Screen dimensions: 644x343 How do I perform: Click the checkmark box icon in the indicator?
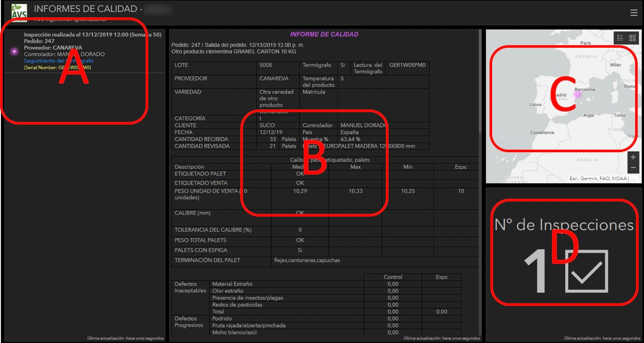coord(586,271)
